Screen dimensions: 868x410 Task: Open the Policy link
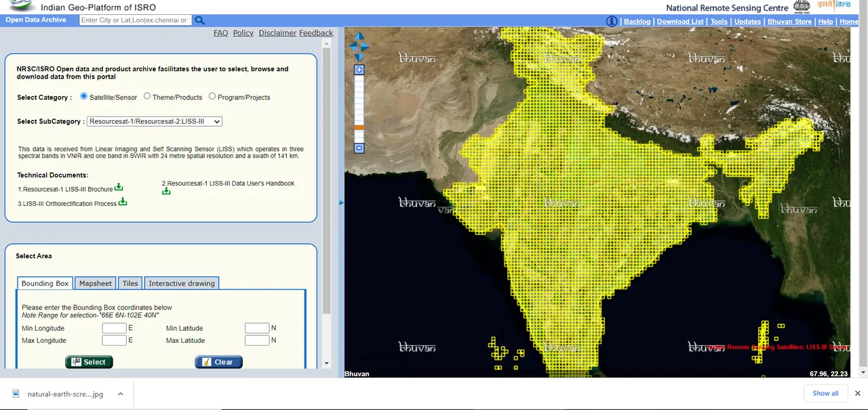243,33
